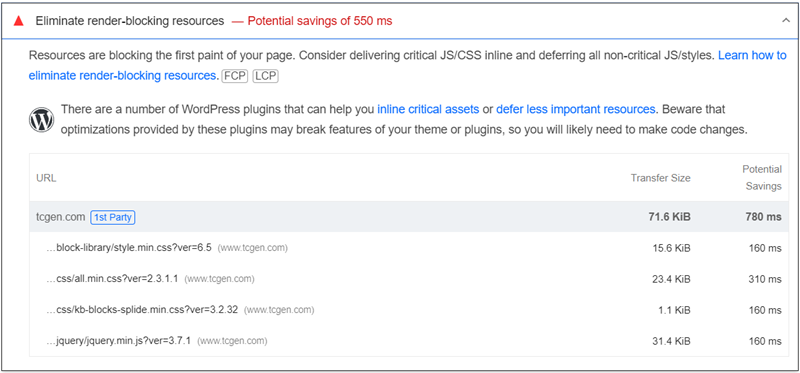Click the WordPress logo icon
Screen dimensions: 800x373
coord(41,120)
